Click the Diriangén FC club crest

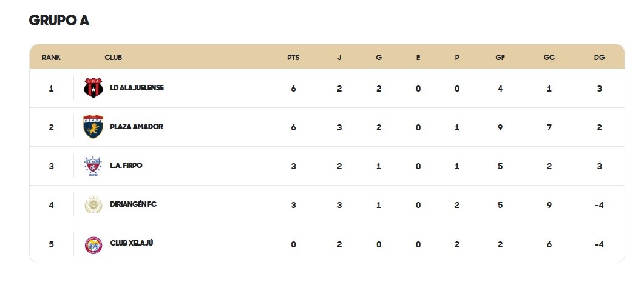tap(93, 204)
